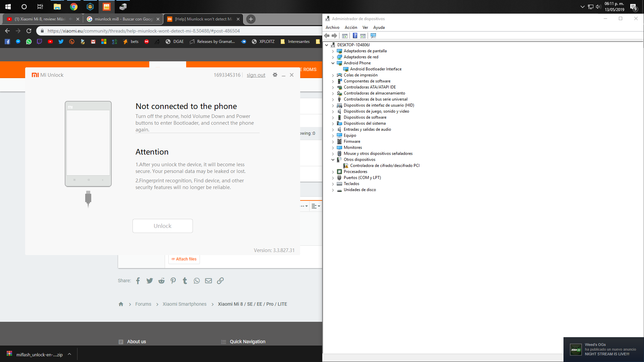Expand Adaptadores de pantalla

pos(333,51)
